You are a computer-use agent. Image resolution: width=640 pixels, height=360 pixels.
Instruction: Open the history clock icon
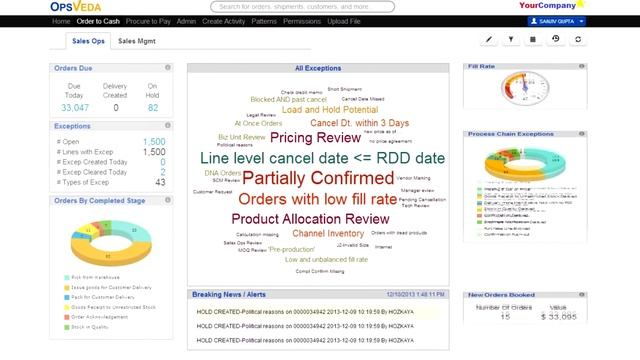click(x=556, y=39)
